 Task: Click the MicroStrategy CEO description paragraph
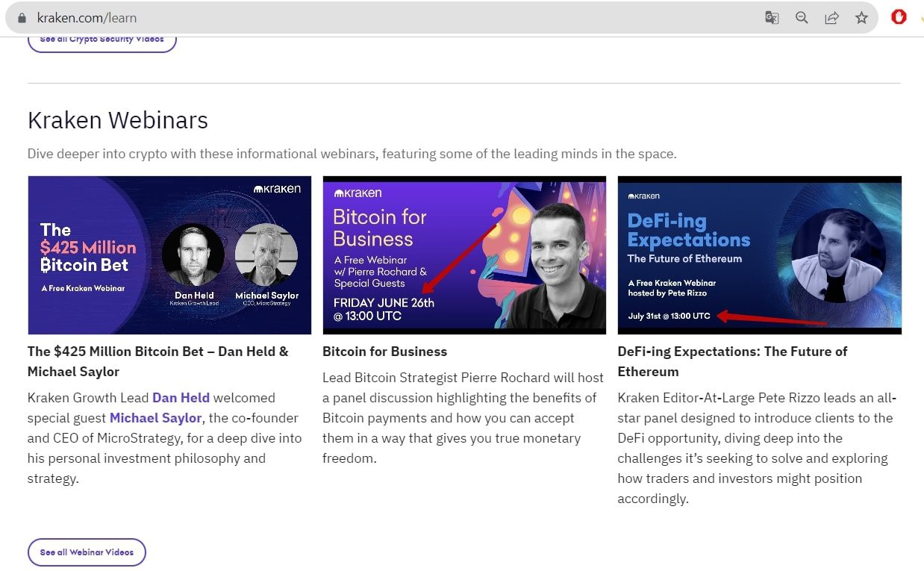point(164,438)
